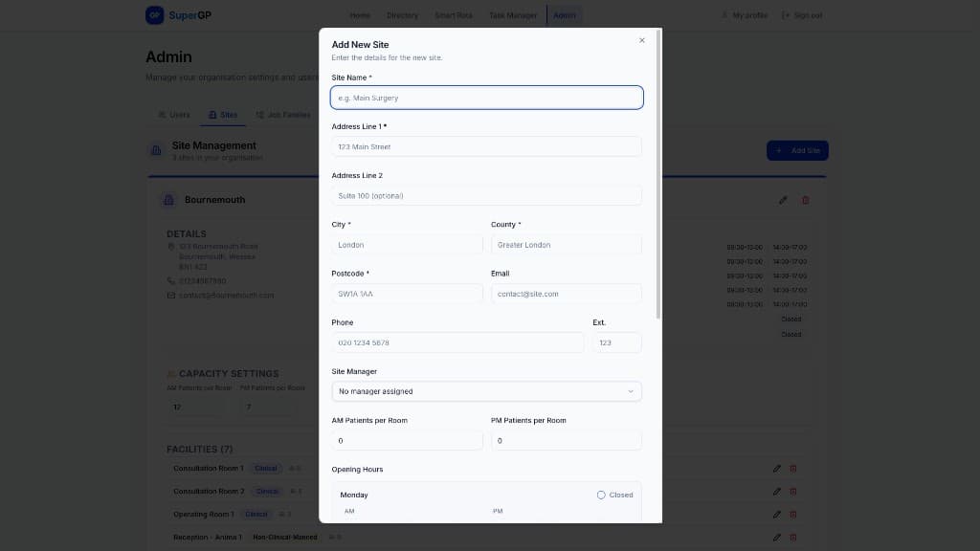
Task: Click the Capacity Settings icon
Action: click(171, 374)
